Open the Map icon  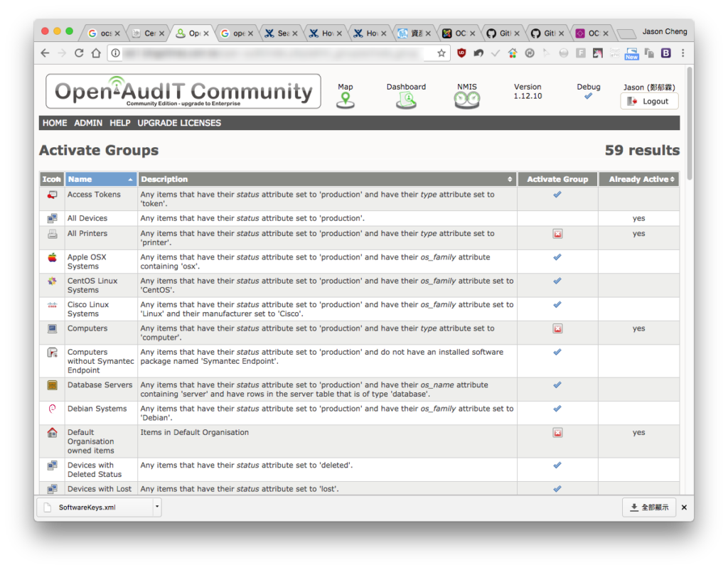(x=345, y=100)
